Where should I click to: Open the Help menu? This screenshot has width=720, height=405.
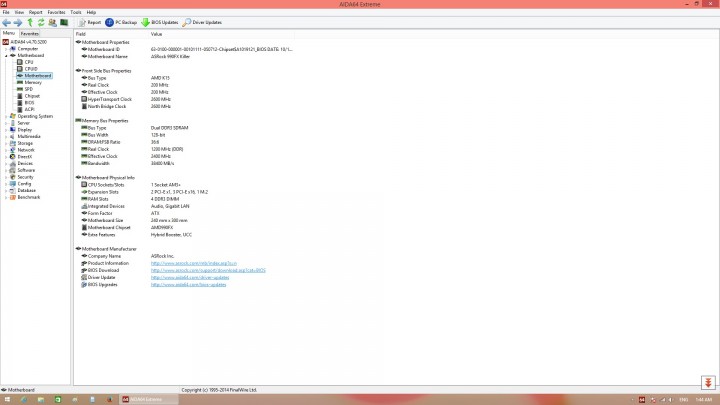click(x=91, y=12)
